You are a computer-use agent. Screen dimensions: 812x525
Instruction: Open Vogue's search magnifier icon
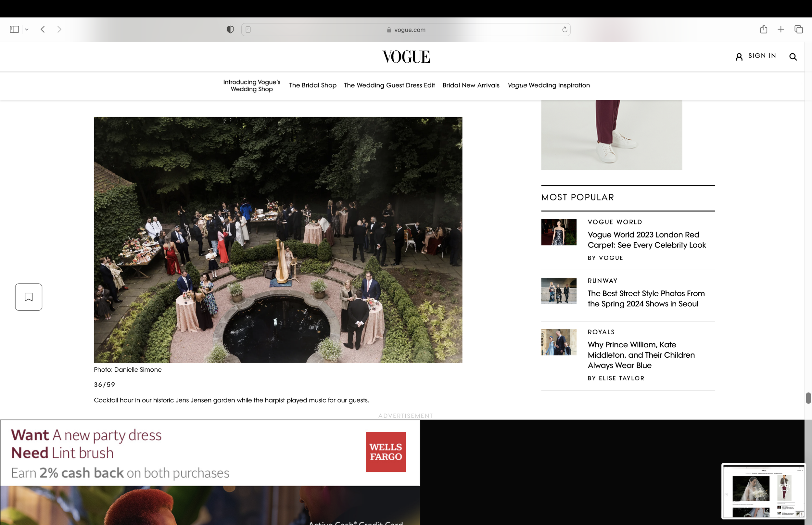click(793, 57)
